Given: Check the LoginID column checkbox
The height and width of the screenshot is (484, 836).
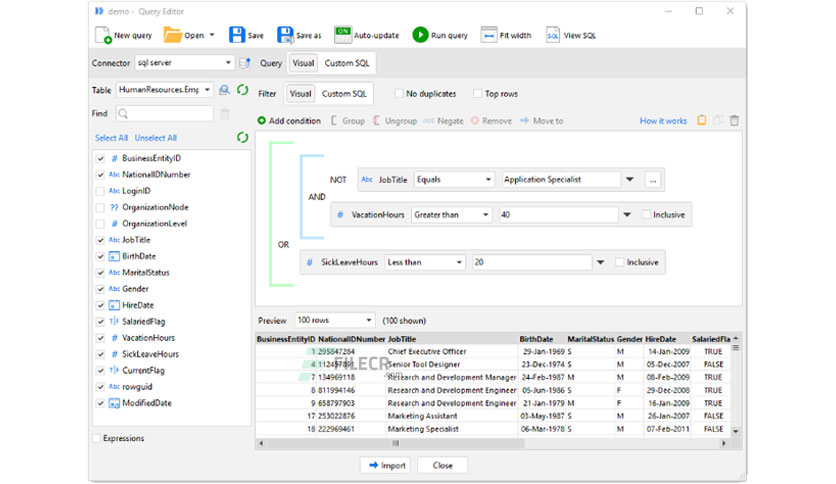Looking at the screenshot, I should [x=100, y=191].
